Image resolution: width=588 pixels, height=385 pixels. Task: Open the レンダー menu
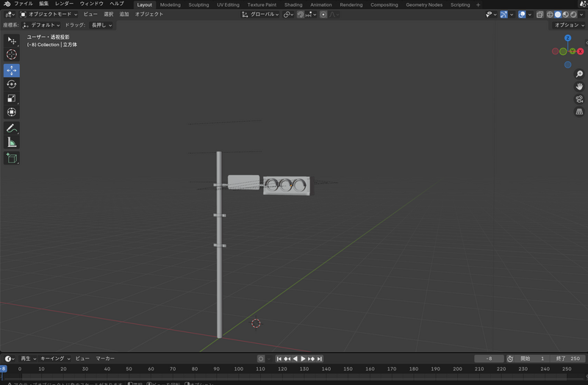click(65, 4)
